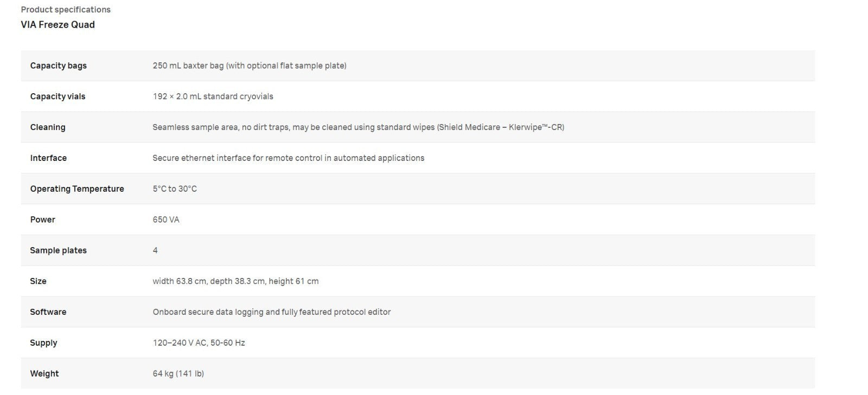The image size is (868, 395).
Task: Click the seamless sample area cleaning description
Action: (358, 127)
